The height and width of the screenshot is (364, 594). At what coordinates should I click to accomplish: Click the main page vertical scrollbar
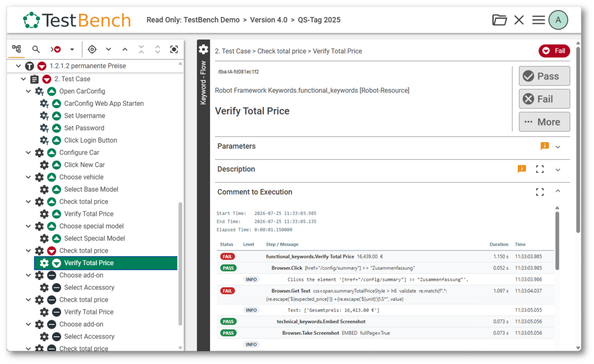(578, 140)
